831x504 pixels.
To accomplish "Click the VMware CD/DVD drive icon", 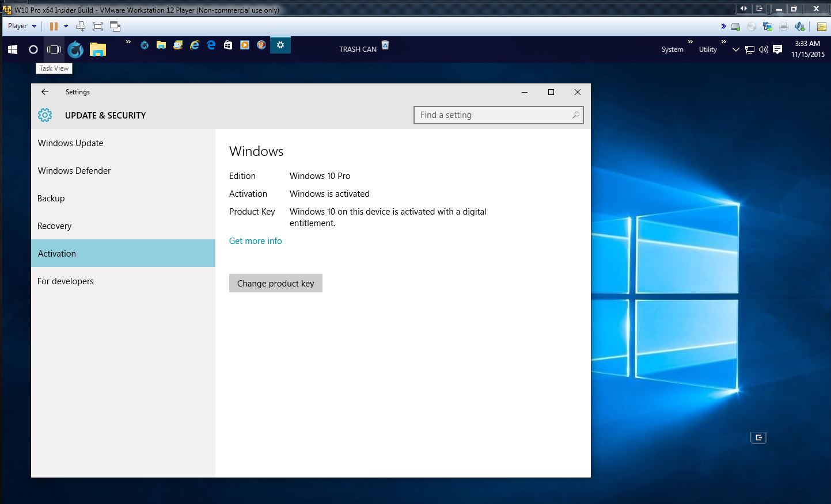I will 752,26.
